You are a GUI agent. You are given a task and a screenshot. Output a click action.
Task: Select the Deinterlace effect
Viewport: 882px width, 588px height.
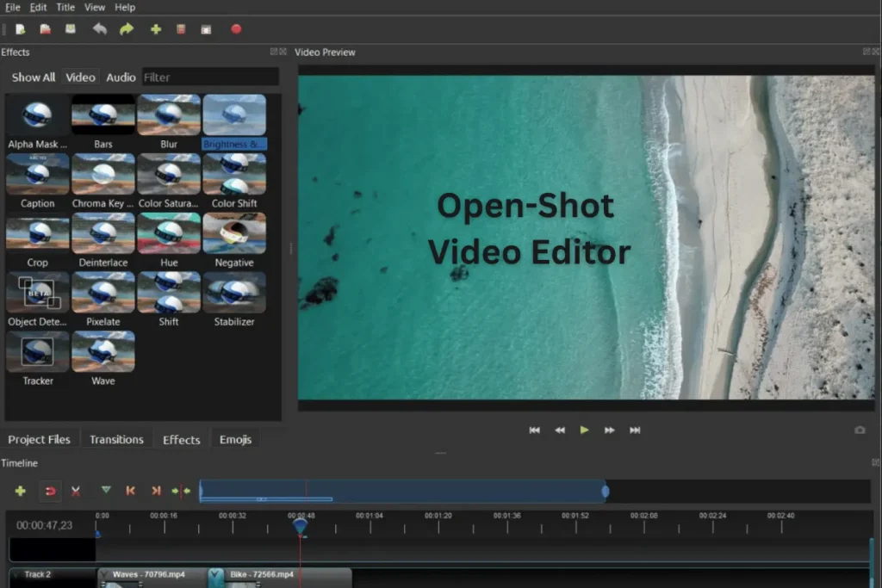click(x=103, y=240)
